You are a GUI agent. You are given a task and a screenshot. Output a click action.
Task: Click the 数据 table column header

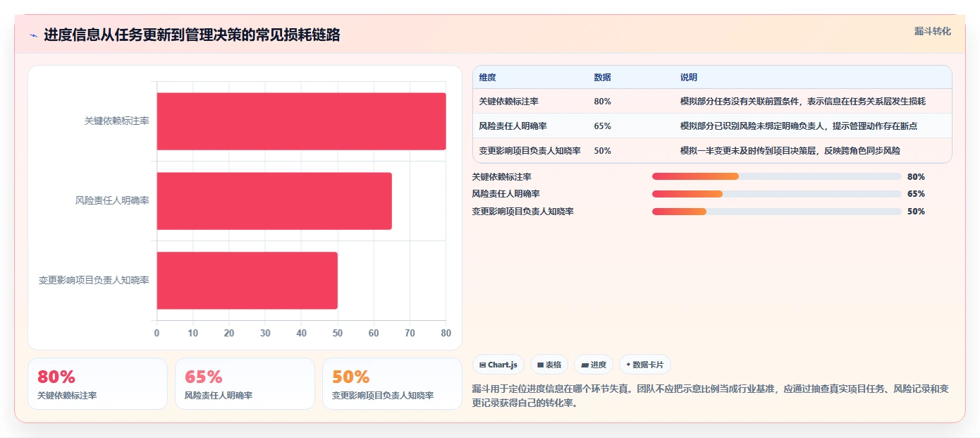pyautogui.click(x=602, y=78)
